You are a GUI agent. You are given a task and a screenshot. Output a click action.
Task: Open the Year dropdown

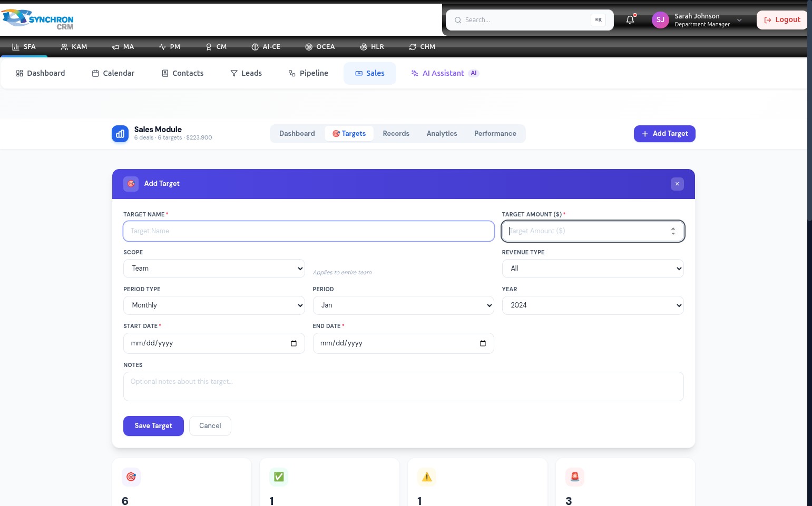pyautogui.click(x=593, y=305)
